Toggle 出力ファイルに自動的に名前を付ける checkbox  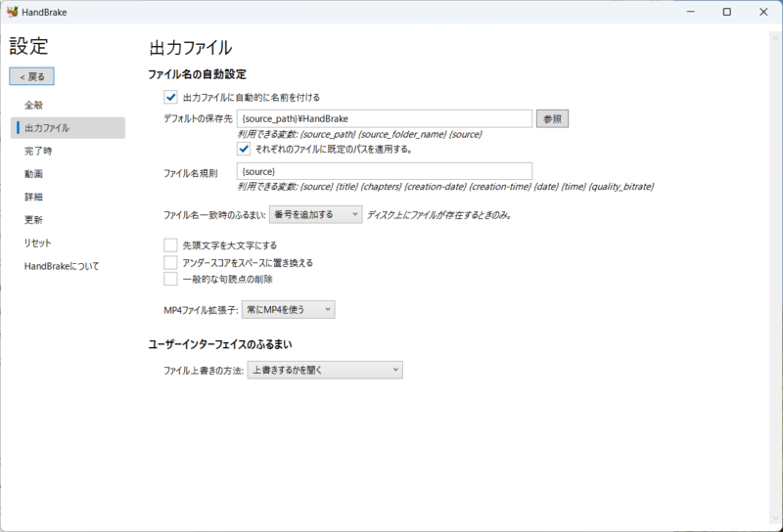click(170, 97)
